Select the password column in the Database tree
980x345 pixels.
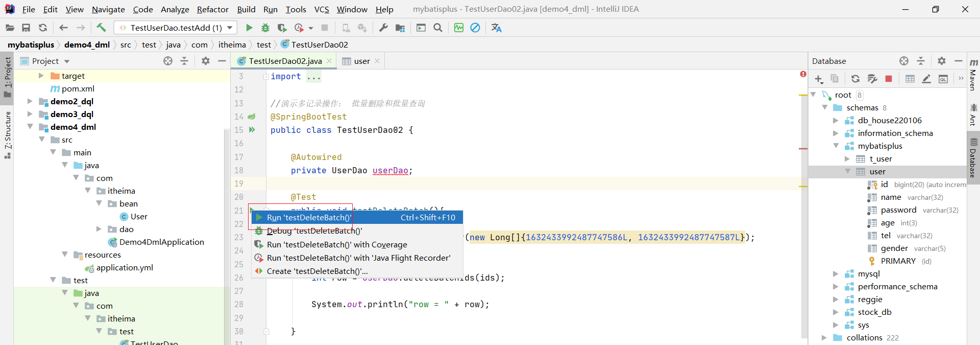coord(898,210)
